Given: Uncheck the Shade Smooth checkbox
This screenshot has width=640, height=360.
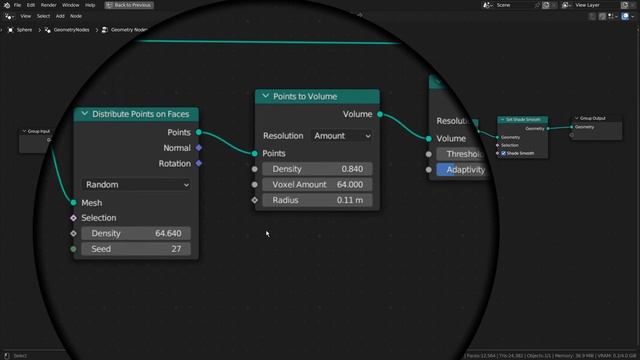Looking at the screenshot, I should pyautogui.click(x=504, y=153).
